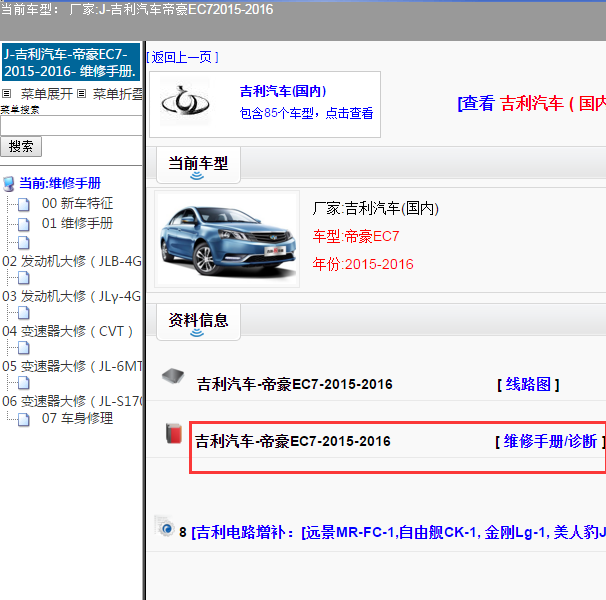Open the blue Emgrand EC7 car photo
This screenshot has height=600, width=606.
[227, 239]
